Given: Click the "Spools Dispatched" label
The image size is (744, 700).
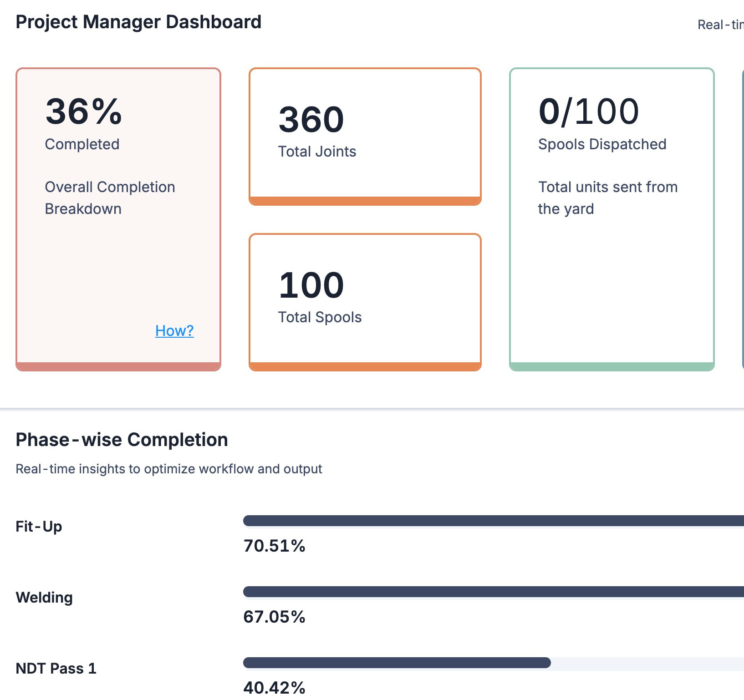Looking at the screenshot, I should (602, 144).
